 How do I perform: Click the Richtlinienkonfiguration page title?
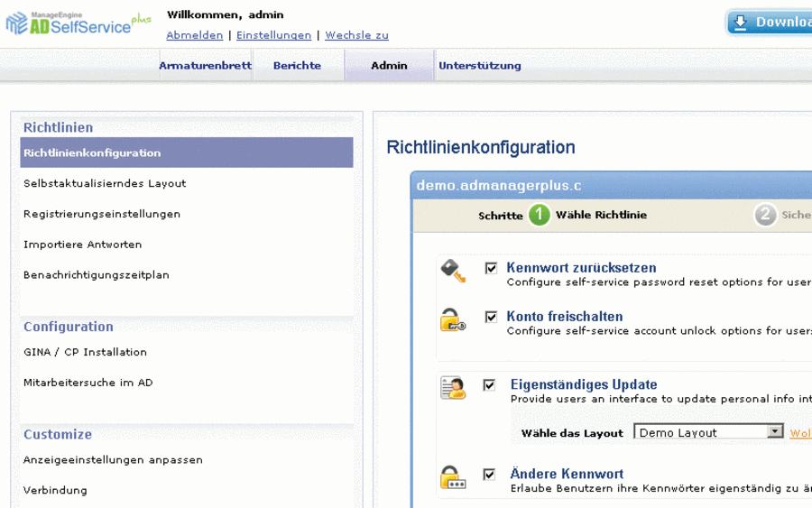(x=481, y=147)
